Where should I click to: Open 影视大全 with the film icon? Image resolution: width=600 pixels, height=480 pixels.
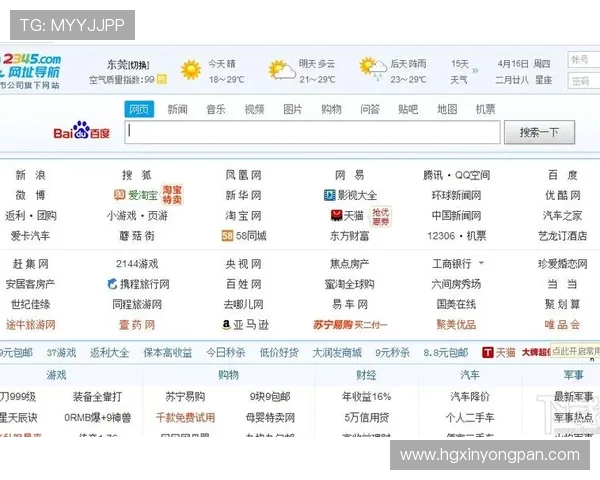coord(351,195)
